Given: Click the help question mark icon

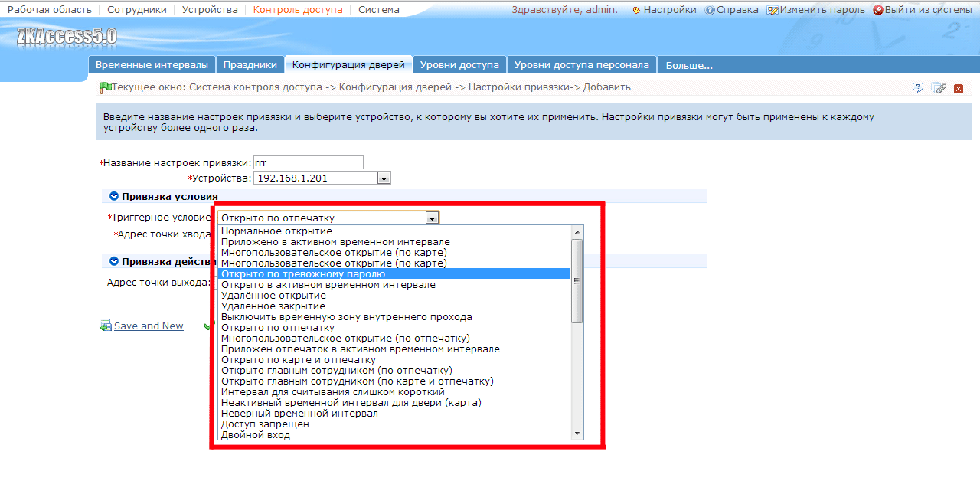Looking at the screenshot, I should [918, 88].
